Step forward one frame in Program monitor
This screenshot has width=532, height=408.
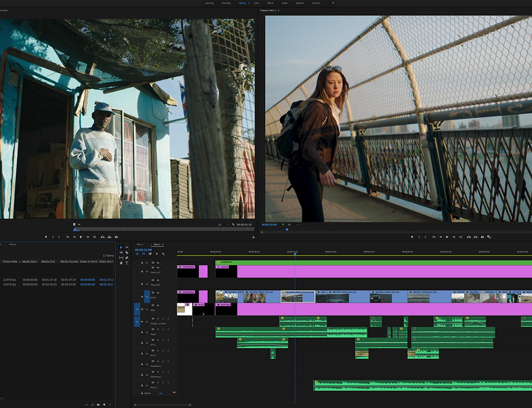pos(454,237)
